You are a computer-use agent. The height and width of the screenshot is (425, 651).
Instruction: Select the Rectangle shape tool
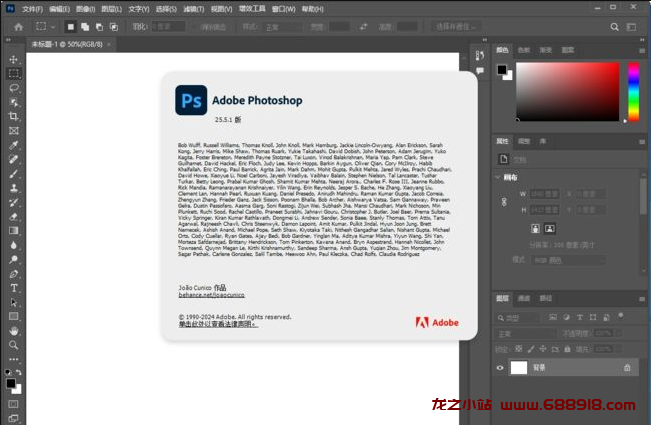[14, 317]
